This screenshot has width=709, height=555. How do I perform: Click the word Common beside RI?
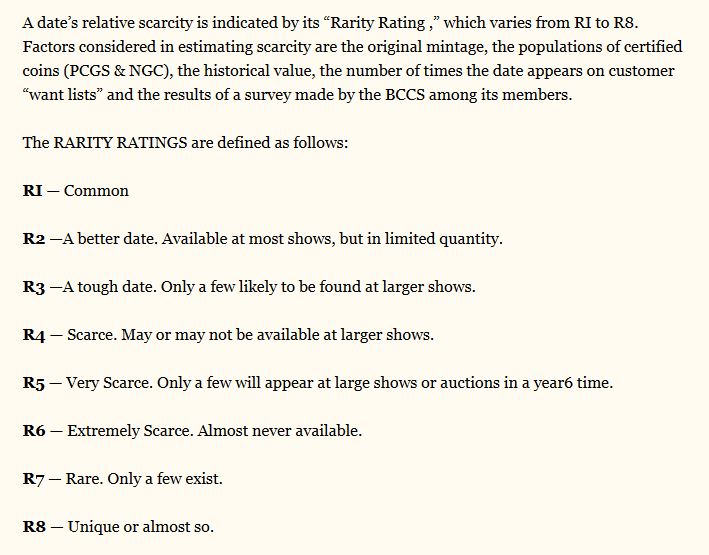coord(96,191)
